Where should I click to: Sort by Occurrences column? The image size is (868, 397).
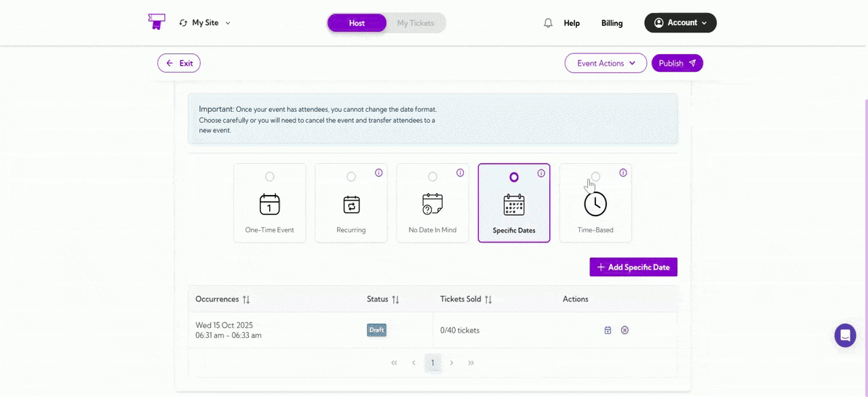246,299
